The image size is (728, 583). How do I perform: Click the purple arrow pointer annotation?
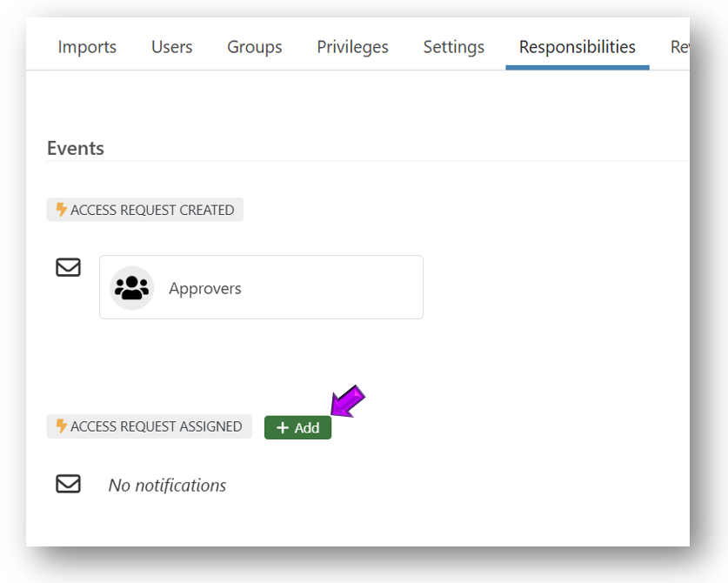click(347, 403)
